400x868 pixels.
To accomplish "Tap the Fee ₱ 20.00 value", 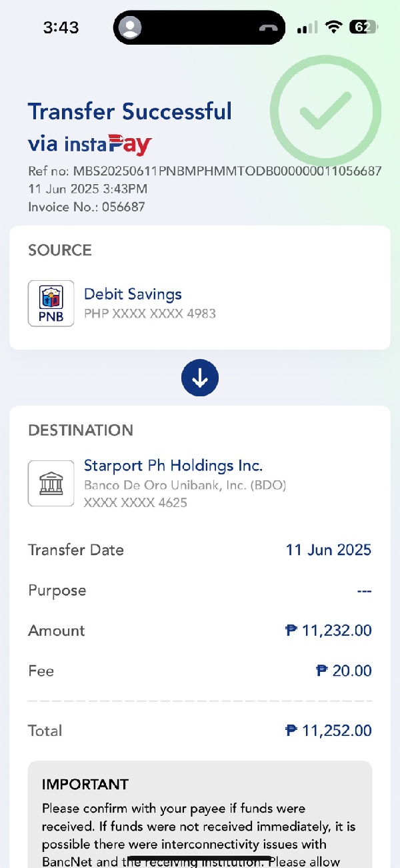I will [x=343, y=671].
